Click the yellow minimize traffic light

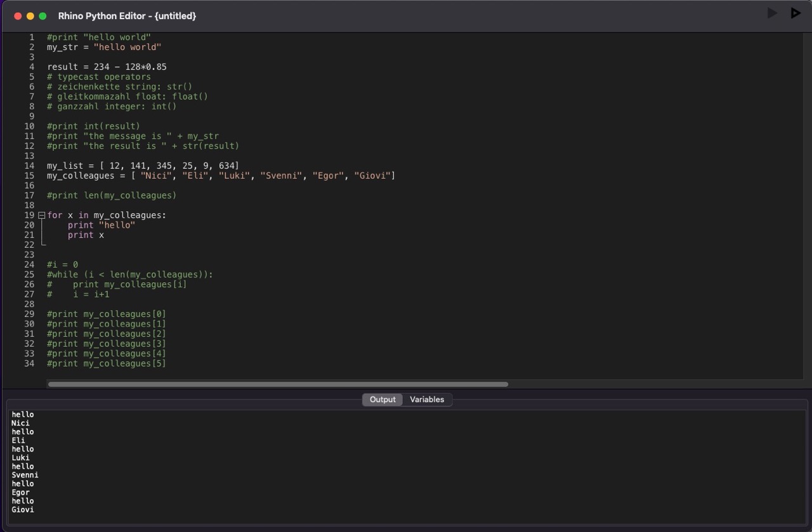click(29, 16)
